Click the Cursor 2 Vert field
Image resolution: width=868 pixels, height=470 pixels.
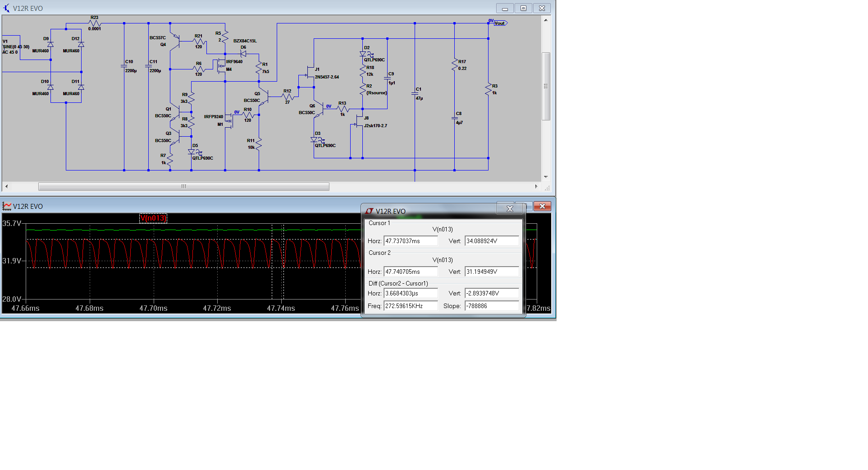click(x=492, y=272)
